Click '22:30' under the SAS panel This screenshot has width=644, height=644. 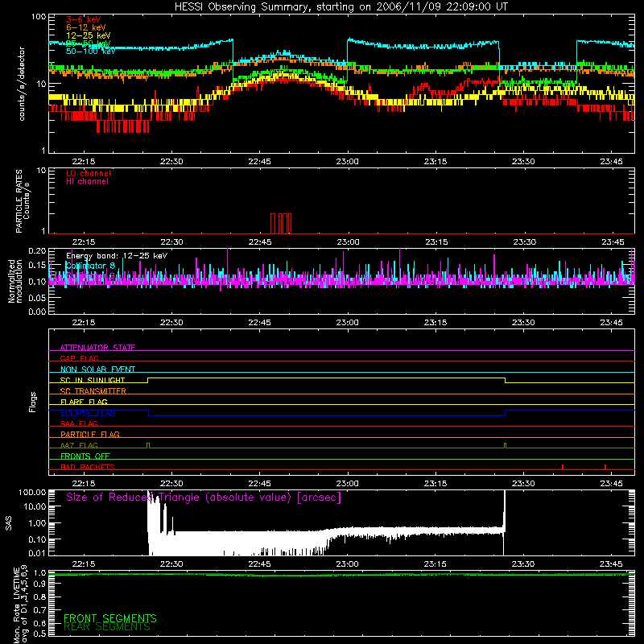(171, 564)
